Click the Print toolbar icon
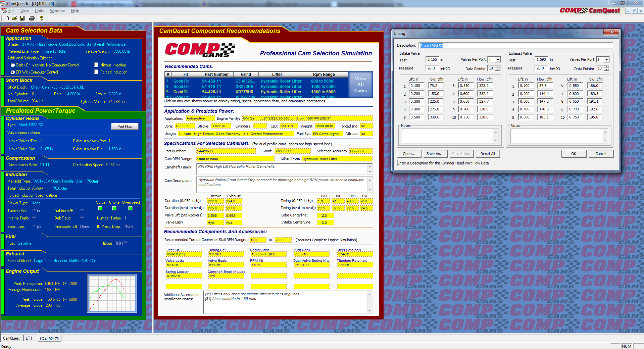This screenshot has height=349, width=644. point(32,18)
